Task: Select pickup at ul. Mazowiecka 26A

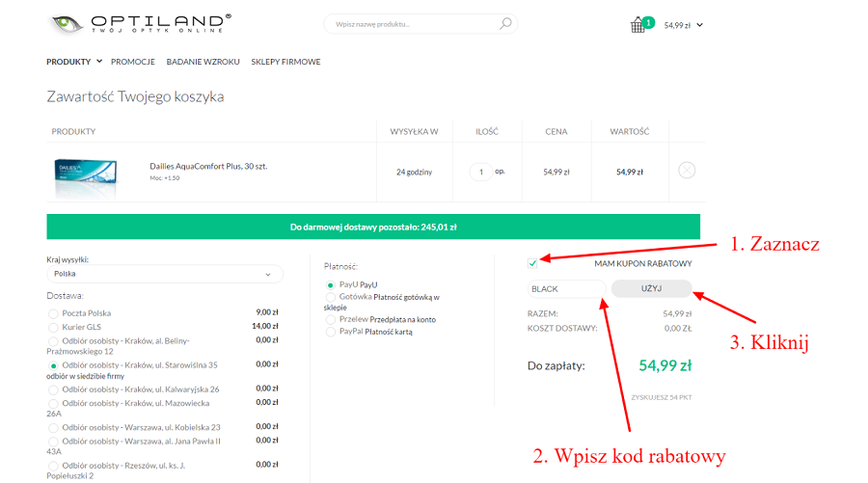Action: click(53, 404)
